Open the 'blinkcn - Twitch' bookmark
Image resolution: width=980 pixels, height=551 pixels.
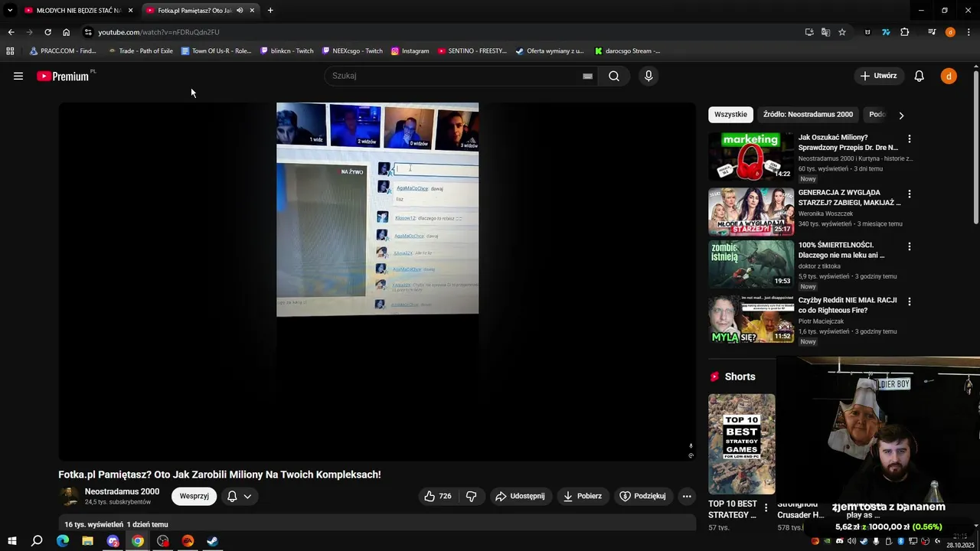click(x=286, y=51)
